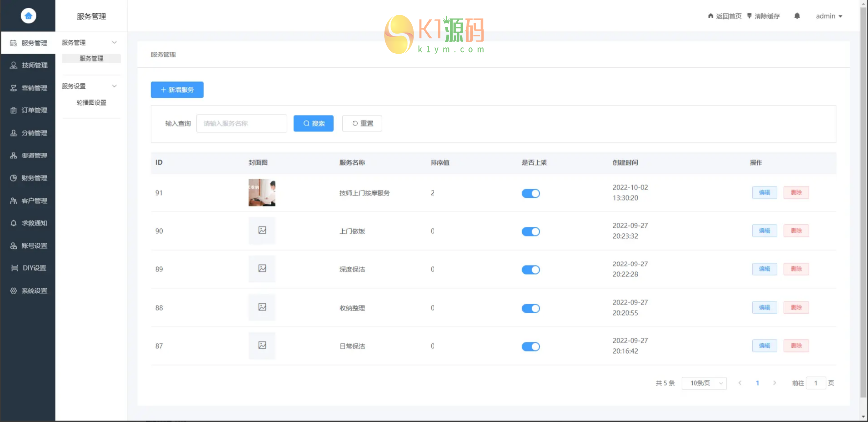Edit the 上门做饭 row
This screenshot has width=868, height=422.
[x=764, y=231]
